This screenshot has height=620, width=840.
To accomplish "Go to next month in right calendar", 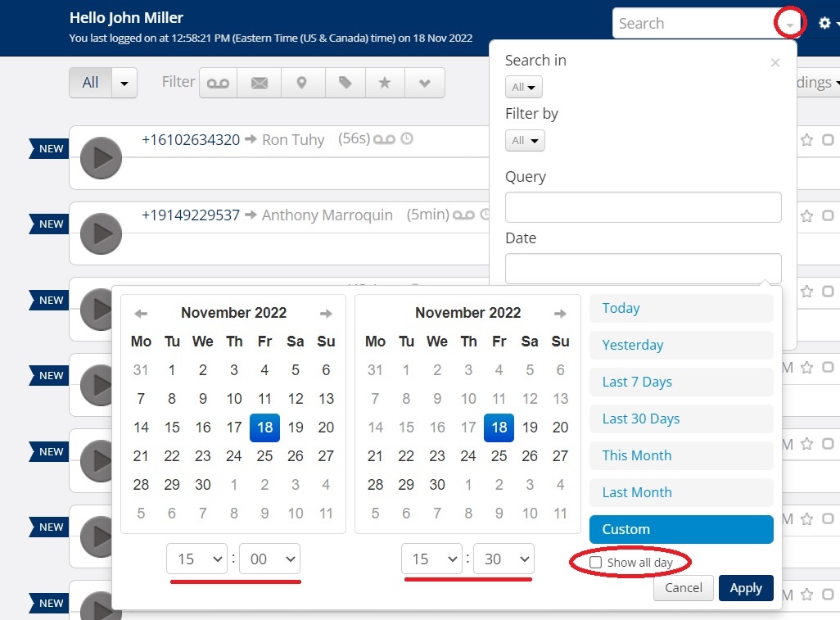I will pos(560,314).
